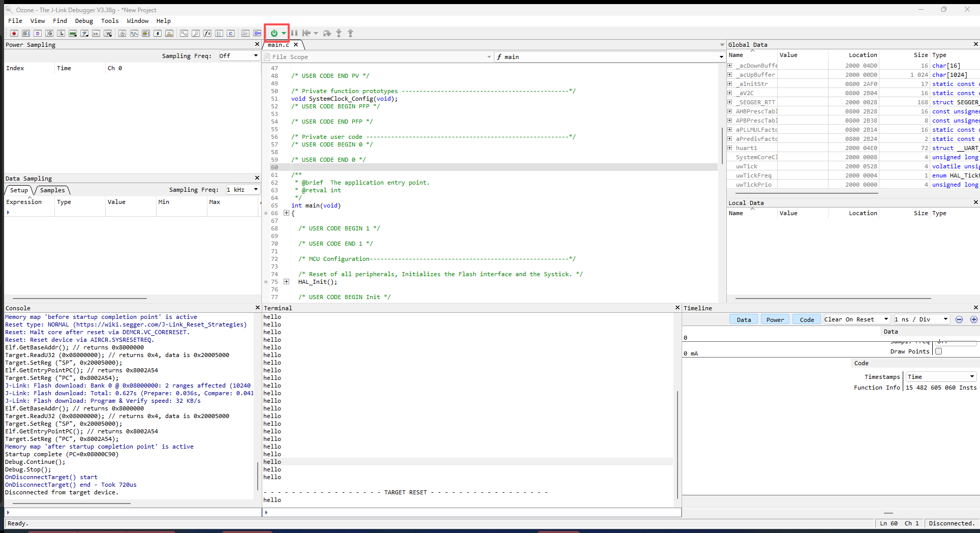Click the Step Into toolbar button
The width and height of the screenshot is (980, 533).
pos(339,33)
